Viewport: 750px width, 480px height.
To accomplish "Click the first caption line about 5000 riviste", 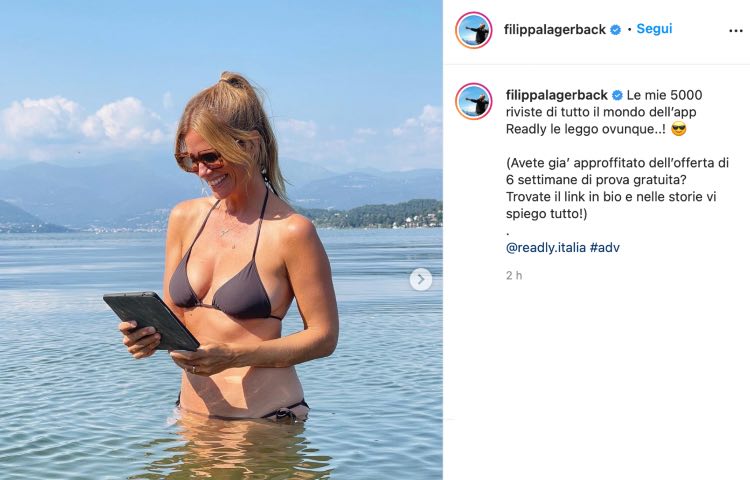I will 664,95.
